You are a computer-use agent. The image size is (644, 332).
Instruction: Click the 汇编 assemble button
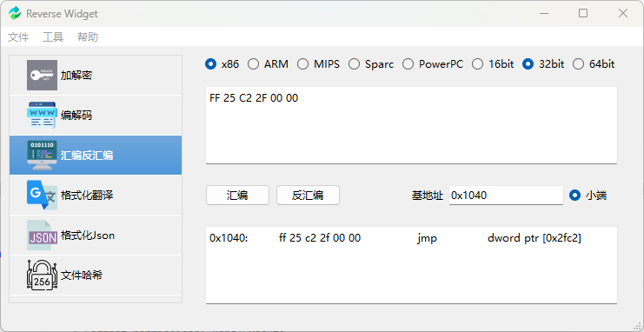point(237,196)
